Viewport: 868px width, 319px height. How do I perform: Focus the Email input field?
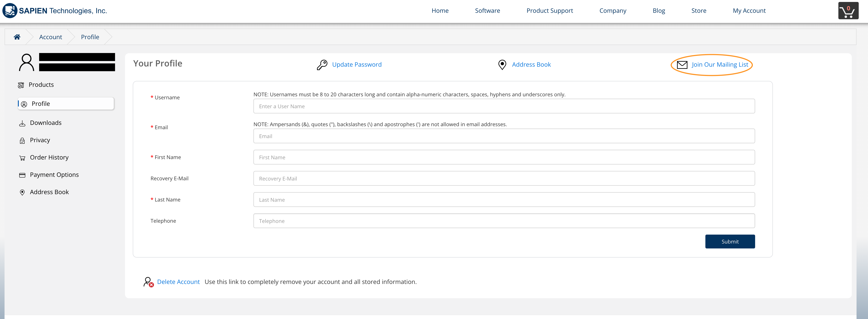(x=504, y=136)
